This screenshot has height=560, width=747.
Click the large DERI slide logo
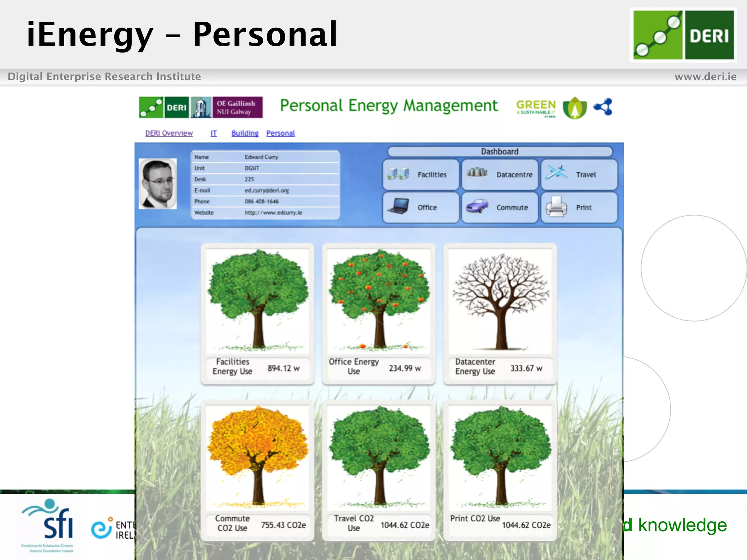pos(684,35)
